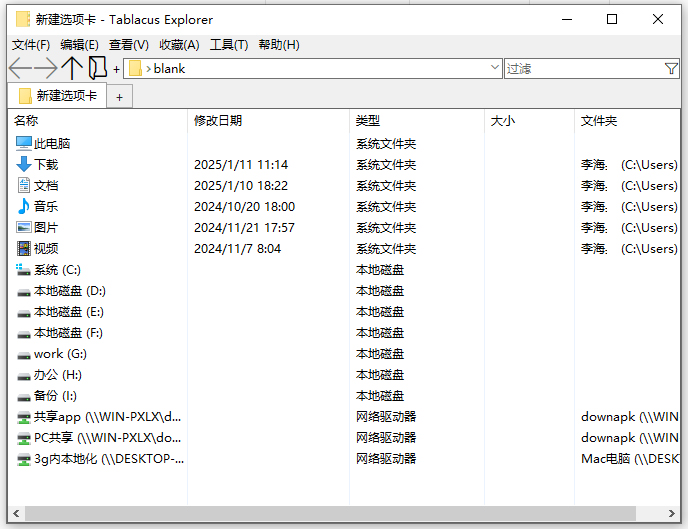Select the 共享app network drive icon
Screen dimensions: 688x529
[24, 417]
